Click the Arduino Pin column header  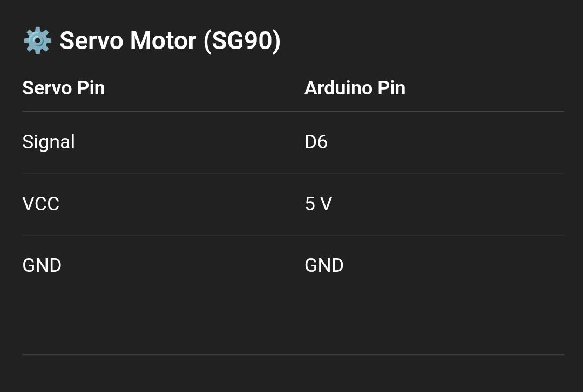[355, 88]
